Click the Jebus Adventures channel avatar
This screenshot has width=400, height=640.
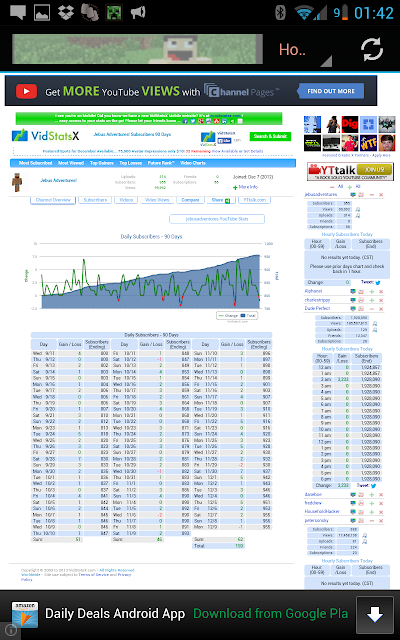click(17, 182)
